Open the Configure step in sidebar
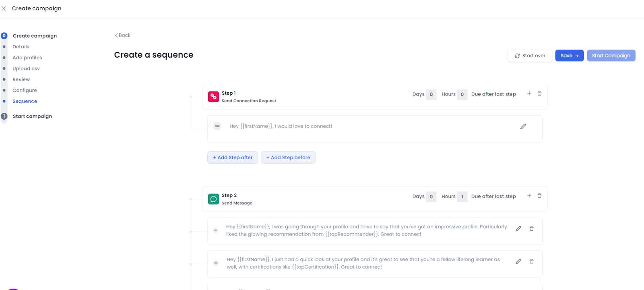The height and width of the screenshot is (290, 644). (25, 90)
